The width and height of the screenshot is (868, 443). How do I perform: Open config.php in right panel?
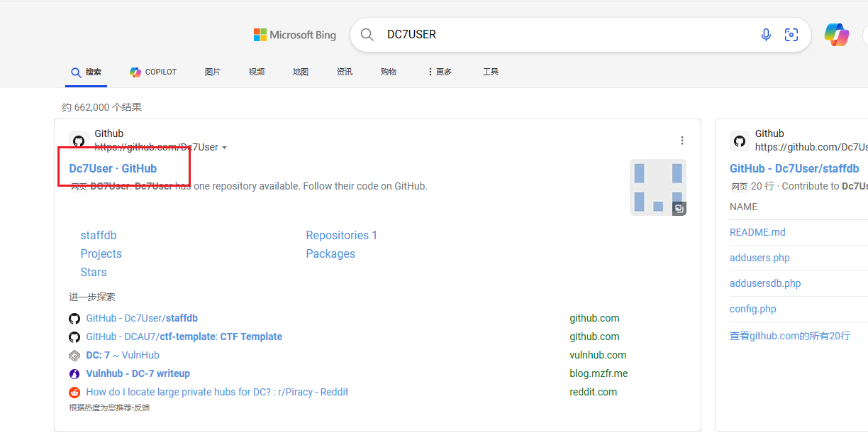[x=753, y=309]
